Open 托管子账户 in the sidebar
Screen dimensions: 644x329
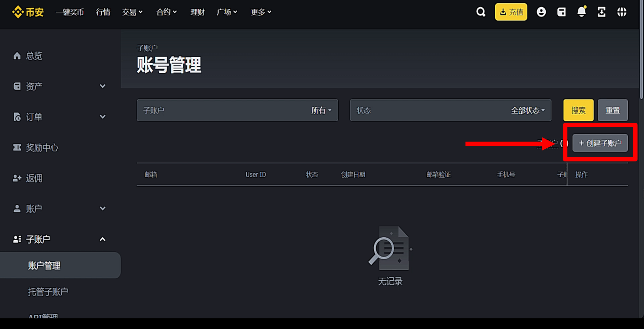pyautogui.click(x=48, y=292)
